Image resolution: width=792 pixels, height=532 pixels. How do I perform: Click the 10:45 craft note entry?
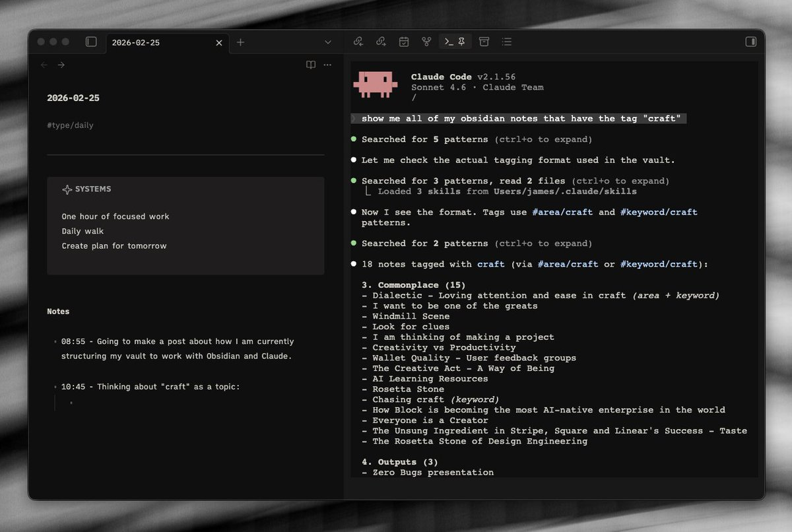click(150, 387)
